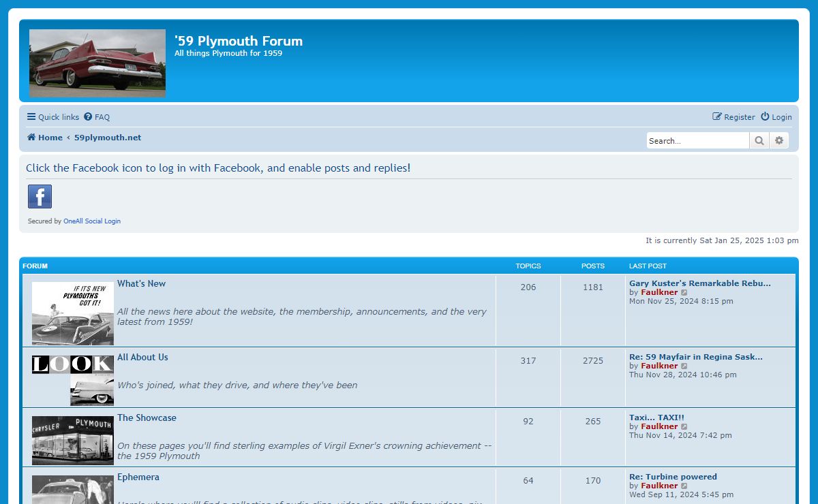Click the '59 Plymouth Forum title

pos(239,41)
